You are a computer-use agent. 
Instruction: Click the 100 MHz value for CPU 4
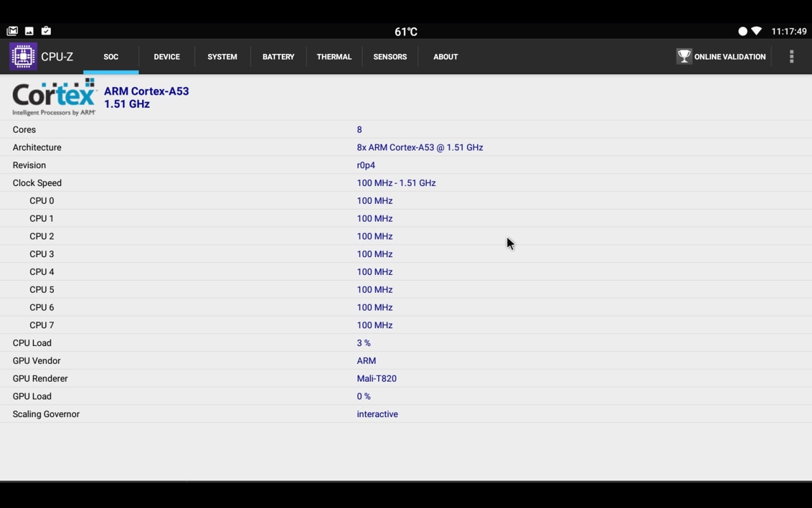point(375,272)
